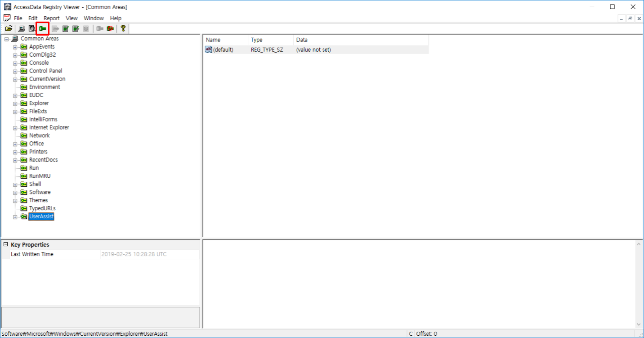Restore the inner Common Areas child window
The width and height of the screenshot is (644, 338).
point(630,18)
